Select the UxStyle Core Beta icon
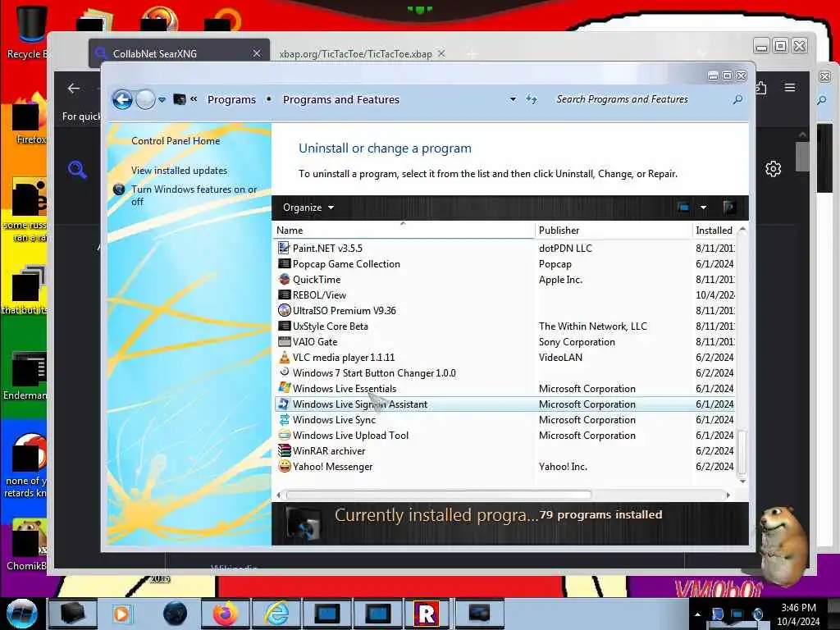 (284, 326)
